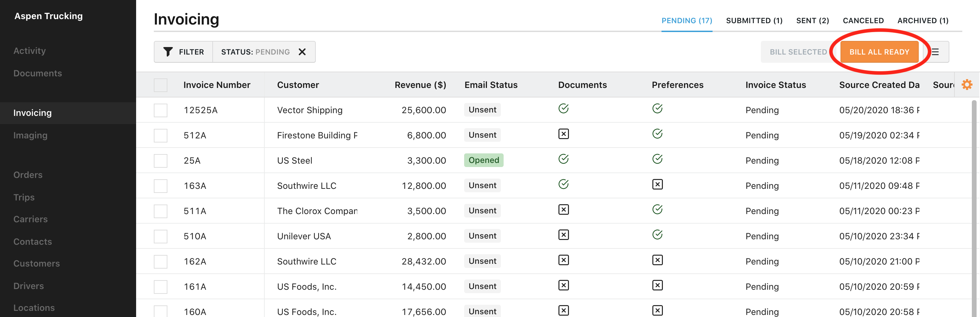This screenshot has height=317, width=980.
Task: Click preferences checkmark icon for US Steel row
Action: pos(657,159)
